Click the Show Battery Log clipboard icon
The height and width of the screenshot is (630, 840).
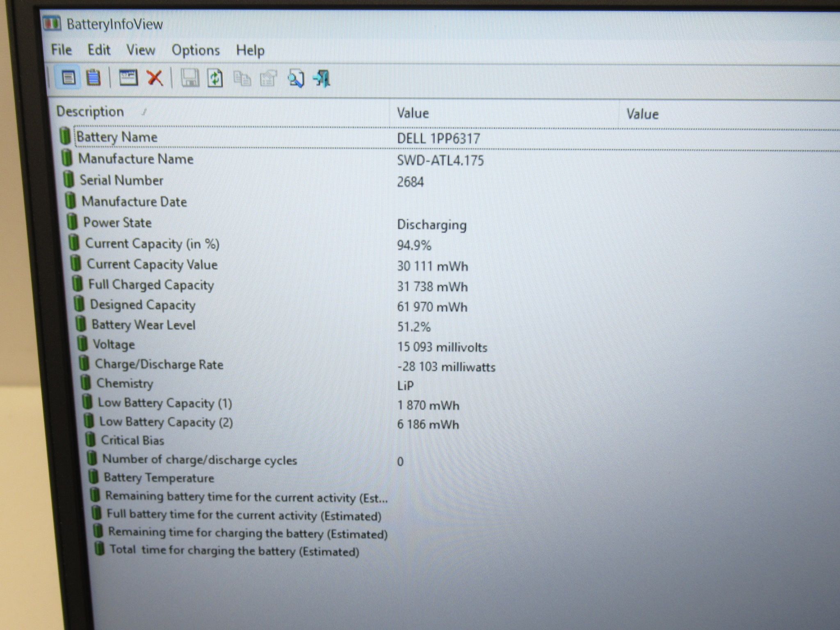[x=94, y=77]
